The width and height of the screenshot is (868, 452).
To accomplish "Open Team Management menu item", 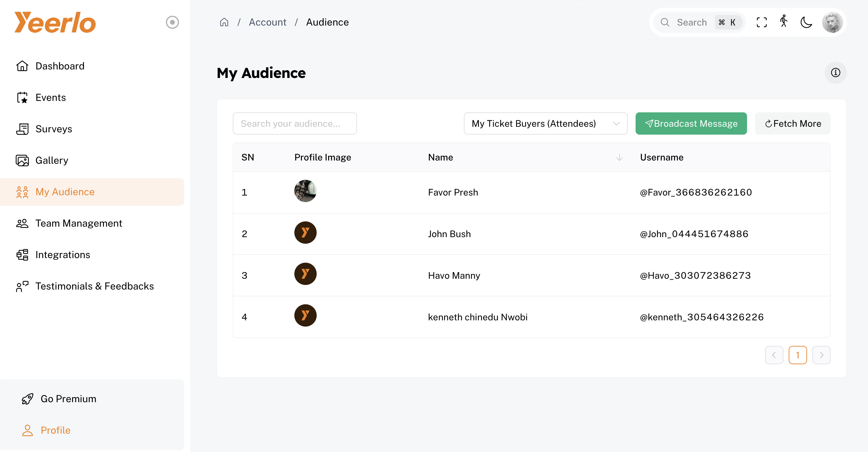I will click(79, 223).
